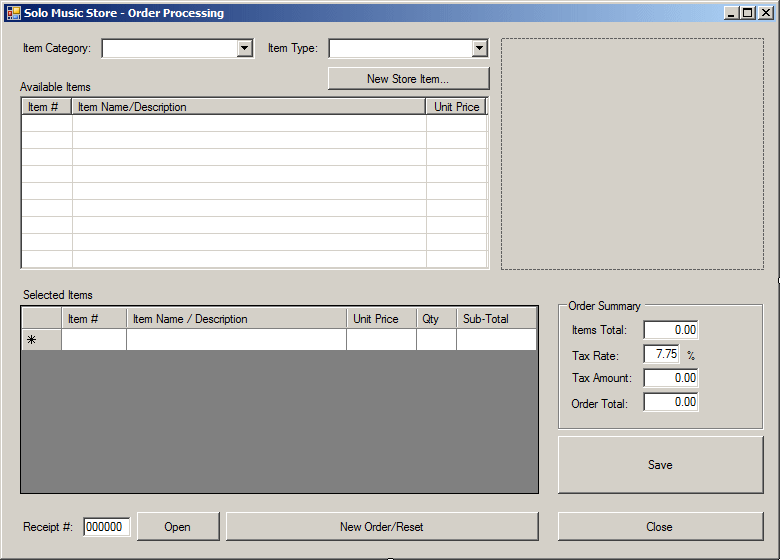
Task: Open the Item Category dropdown arrow
Action: pyautogui.click(x=244, y=48)
